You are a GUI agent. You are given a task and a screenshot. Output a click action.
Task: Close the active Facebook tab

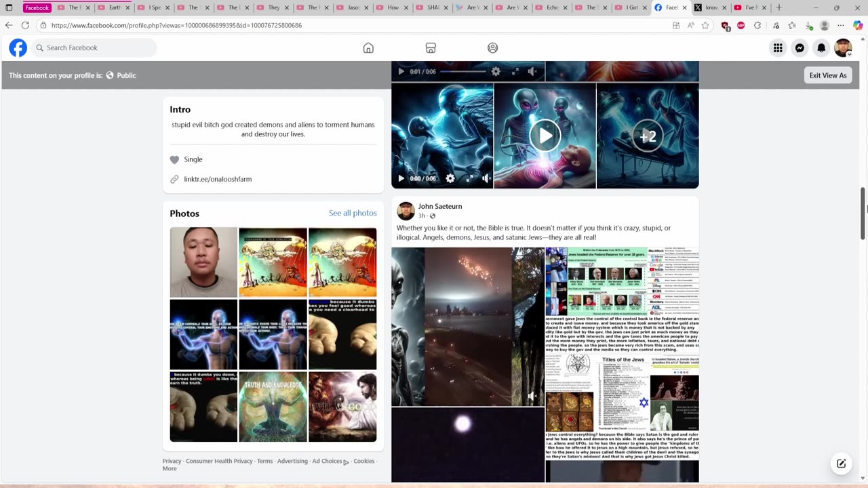click(x=684, y=7)
